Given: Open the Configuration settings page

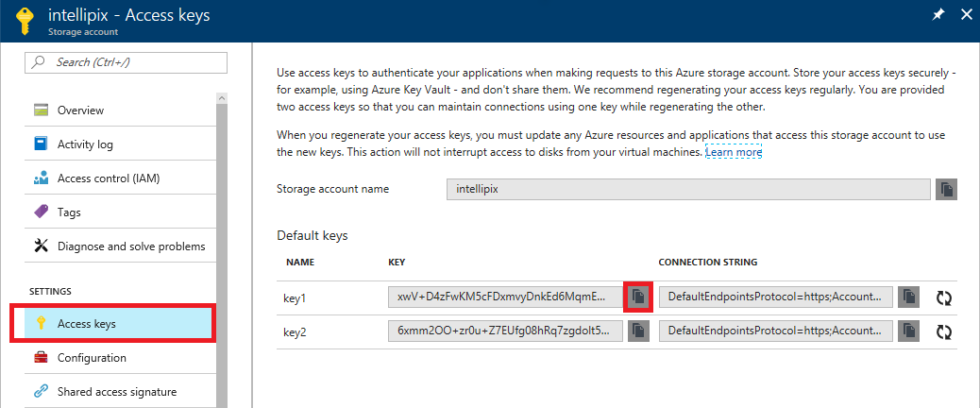Looking at the screenshot, I should pyautogui.click(x=91, y=358).
